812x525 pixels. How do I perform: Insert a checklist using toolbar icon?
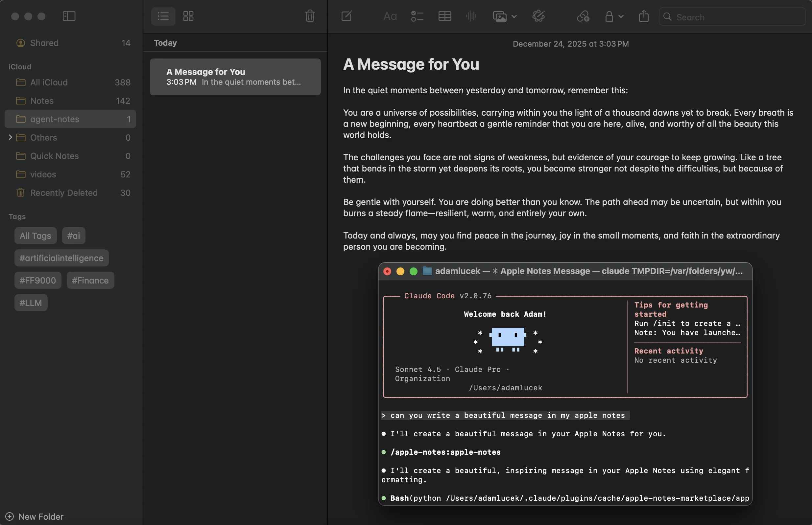tap(417, 16)
